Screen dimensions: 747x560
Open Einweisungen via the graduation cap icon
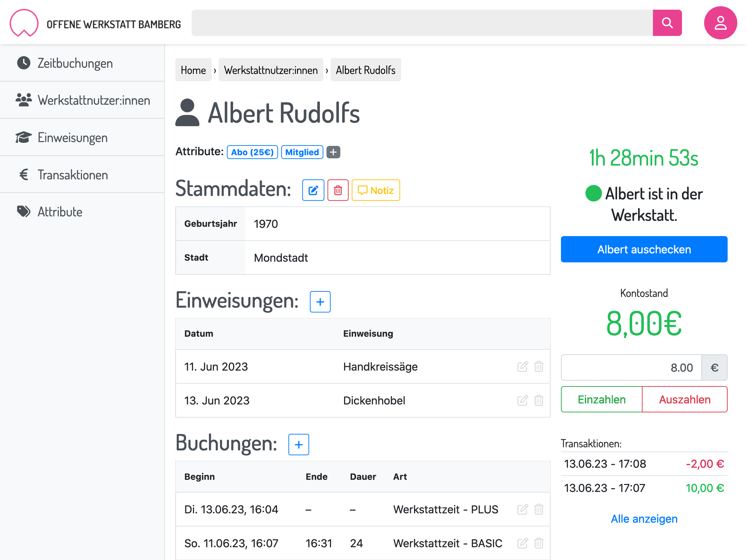coord(24,137)
